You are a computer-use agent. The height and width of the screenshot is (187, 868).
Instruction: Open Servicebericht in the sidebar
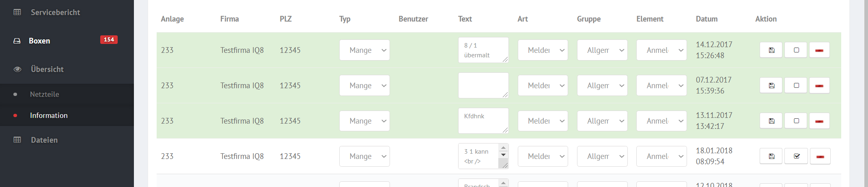(x=55, y=12)
